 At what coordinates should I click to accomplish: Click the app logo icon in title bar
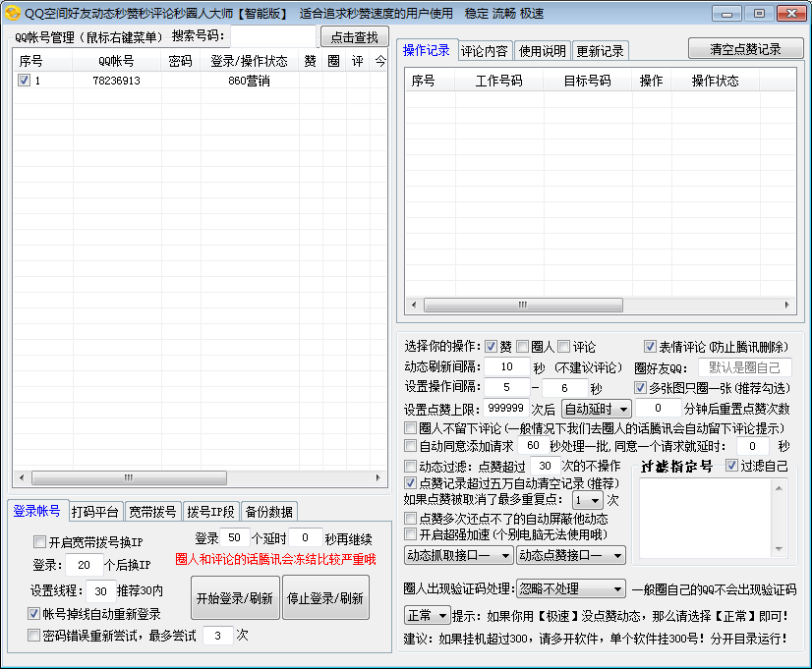tap(13, 13)
